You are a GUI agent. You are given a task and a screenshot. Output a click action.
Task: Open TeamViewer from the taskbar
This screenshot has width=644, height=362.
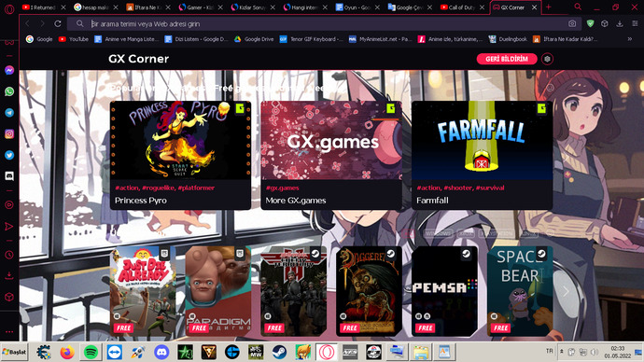point(115,352)
